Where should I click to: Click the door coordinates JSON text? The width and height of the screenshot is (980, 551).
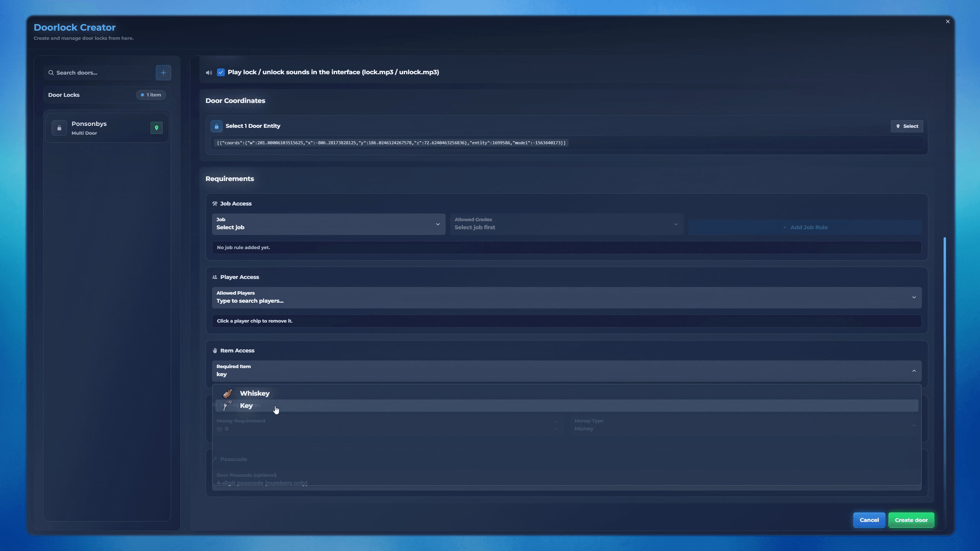(x=391, y=143)
